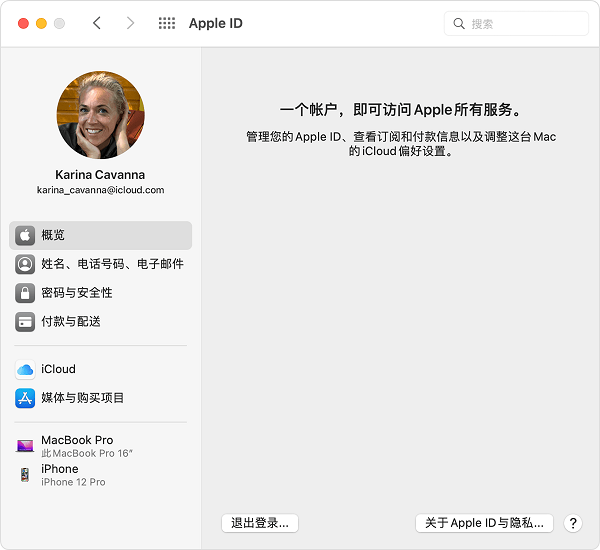
Task: Click the question mark help button
Action: click(x=573, y=523)
